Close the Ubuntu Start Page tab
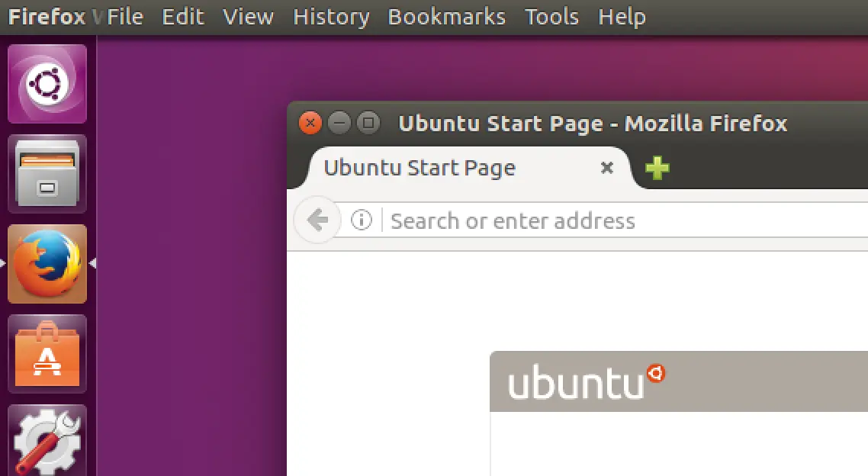 pos(607,167)
